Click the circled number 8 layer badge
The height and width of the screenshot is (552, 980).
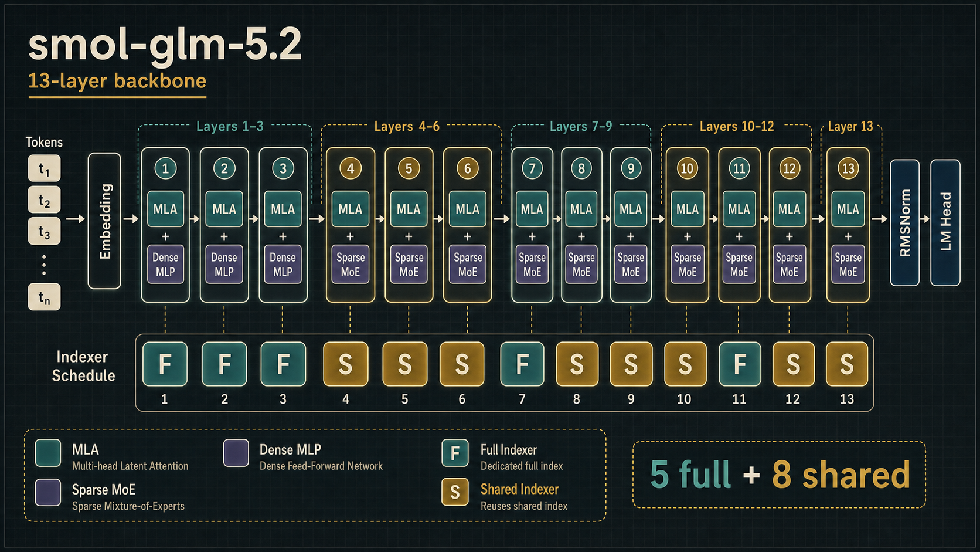tap(581, 169)
